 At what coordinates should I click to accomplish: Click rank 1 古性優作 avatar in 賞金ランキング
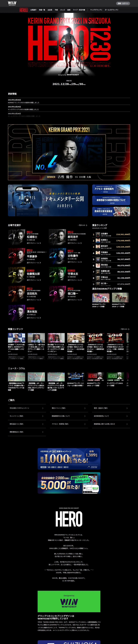[x=98, y=235]
